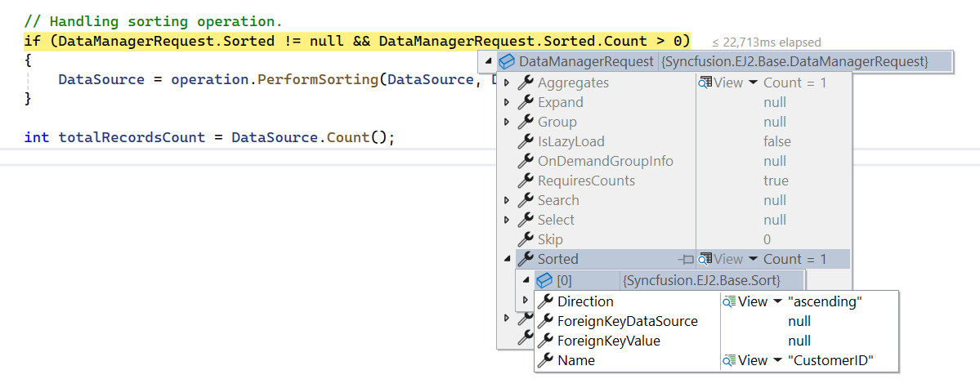Image resolution: width=980 pixels, height=388 pixels.
Task: Click the 'true' value of RequiresCounts
Action: click(x=776, y=181)
